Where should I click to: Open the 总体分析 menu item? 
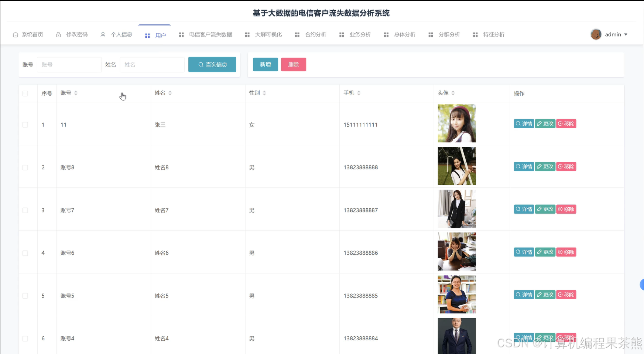click(400, 34)
